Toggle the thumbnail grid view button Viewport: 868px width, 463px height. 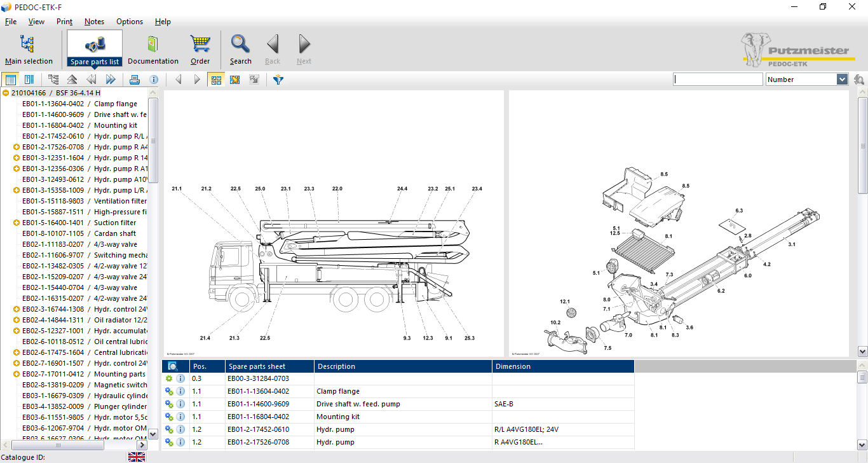217,79
